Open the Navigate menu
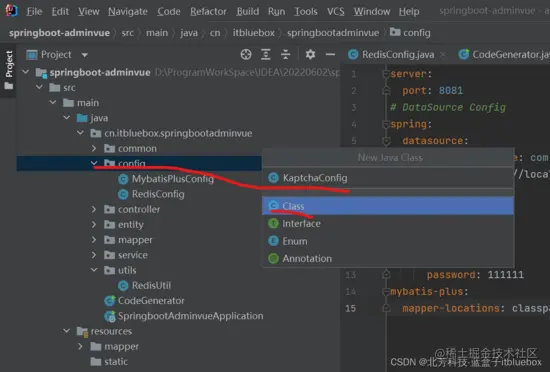The height and width of the screenshot is (372, 550). click(x=128, y=12)
